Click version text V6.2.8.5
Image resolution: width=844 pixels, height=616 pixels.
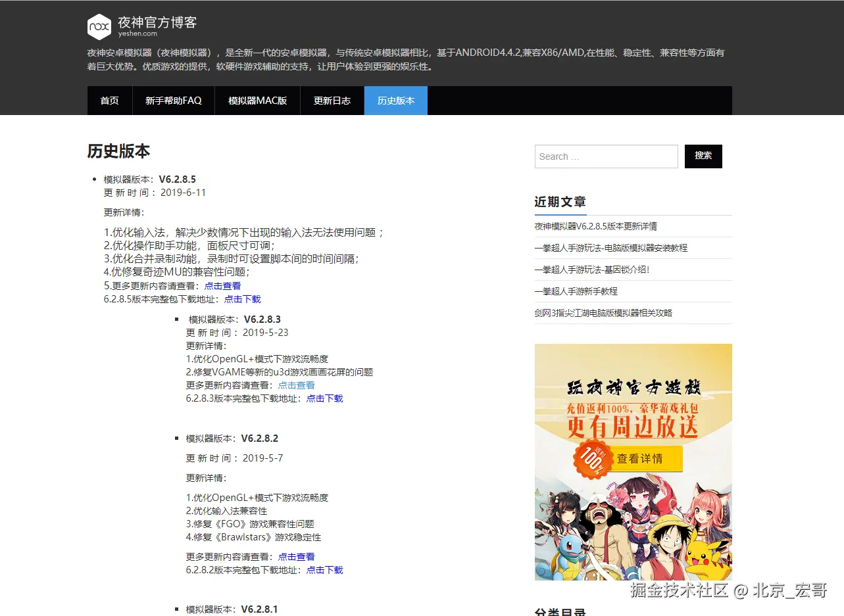point(177,179)
